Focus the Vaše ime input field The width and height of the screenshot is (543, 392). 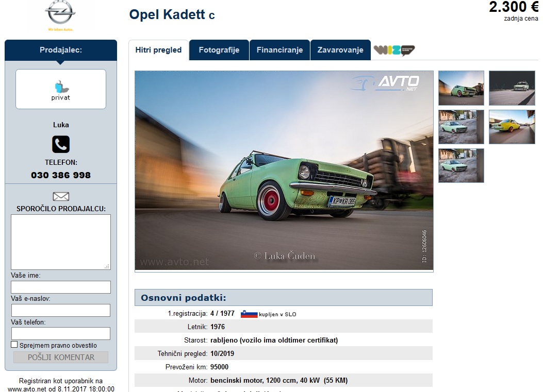click(61, 287)
